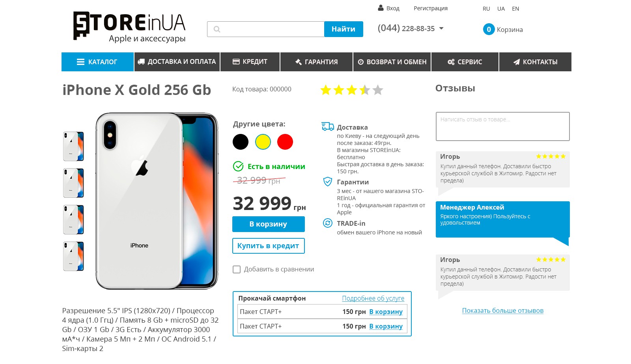
Task: Click the gears icon beside СЕРВИС
Action: [x=451, y=62]
